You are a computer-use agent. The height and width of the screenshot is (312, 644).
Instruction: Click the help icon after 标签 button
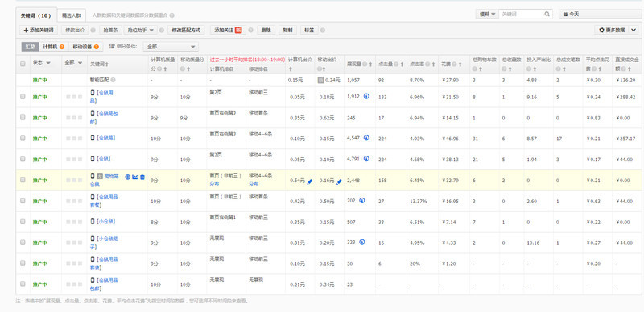tap(323, 30)
